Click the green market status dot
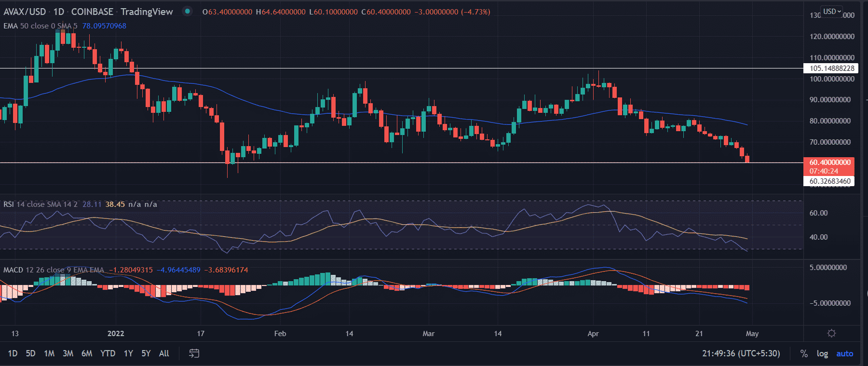 pos(188,12)
